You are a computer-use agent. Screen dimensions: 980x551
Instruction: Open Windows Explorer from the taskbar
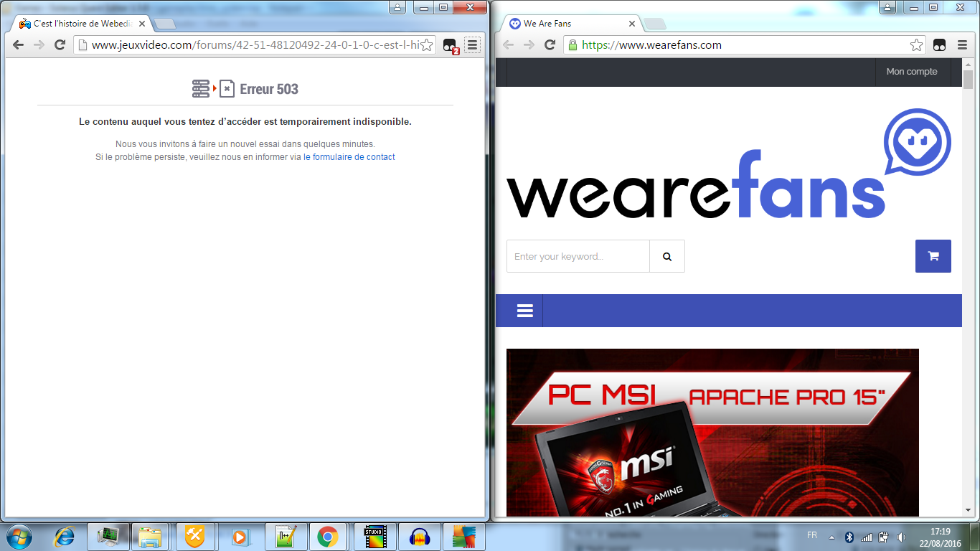150,537
